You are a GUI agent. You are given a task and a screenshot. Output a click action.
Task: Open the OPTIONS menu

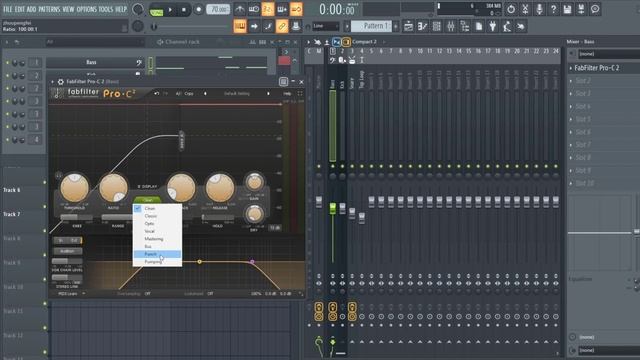[x=87, y=9]
